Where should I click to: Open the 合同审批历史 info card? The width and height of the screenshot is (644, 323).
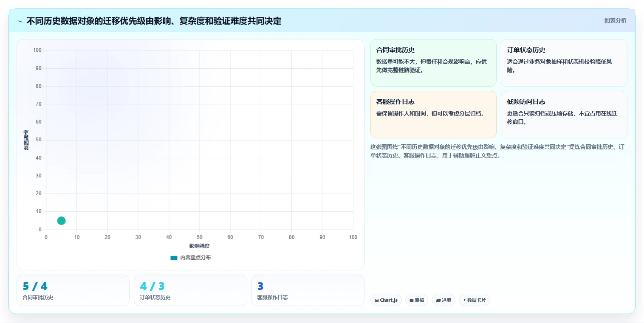pos(433,63)
